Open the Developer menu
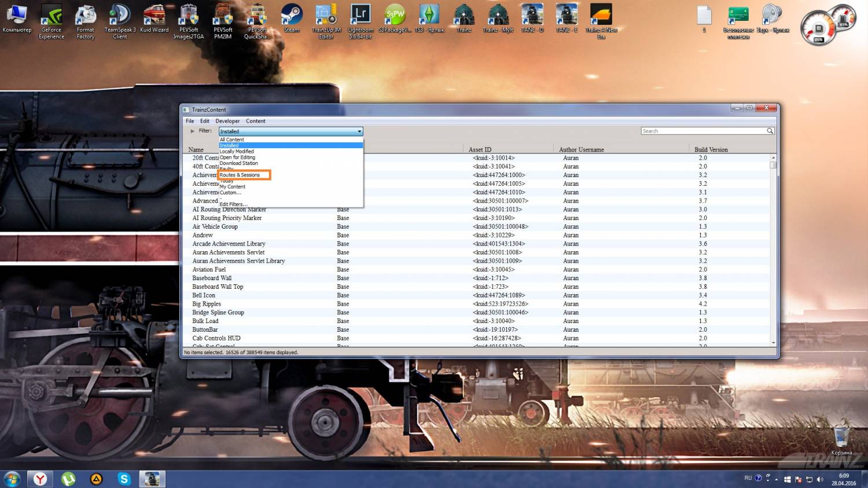The width and height of the screenshot is (868, 488). pos(227,121)
